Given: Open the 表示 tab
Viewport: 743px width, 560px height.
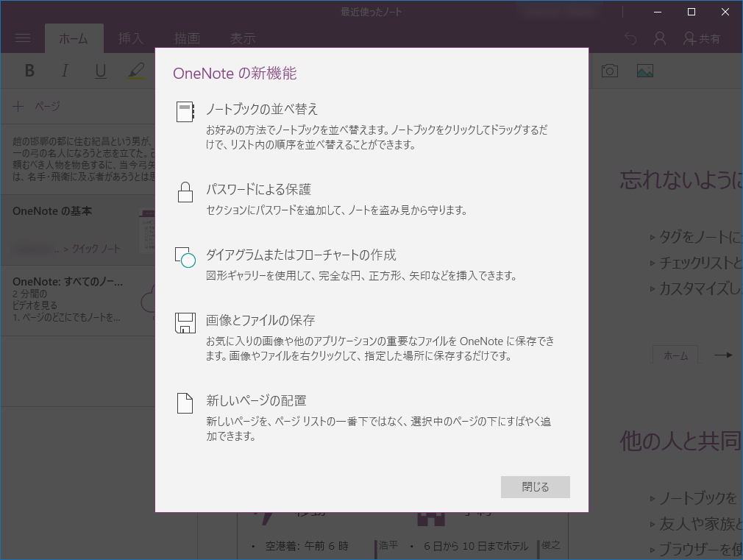Looking at the screenshot, I should click(243, 38).
